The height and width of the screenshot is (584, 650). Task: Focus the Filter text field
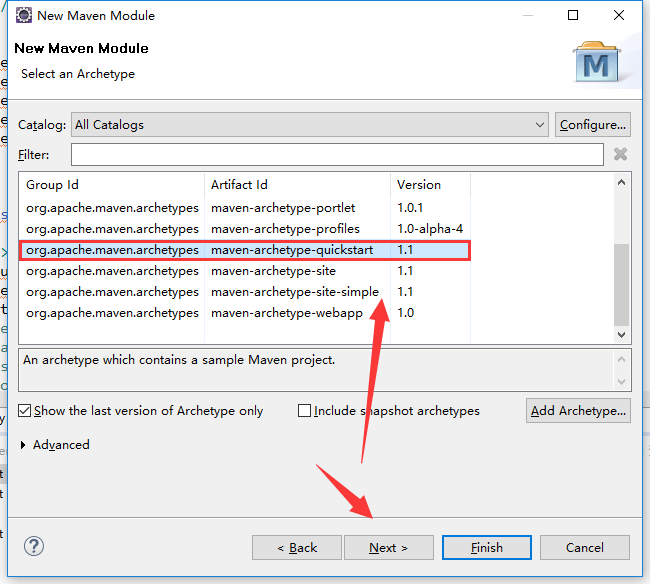pos(337,155)
